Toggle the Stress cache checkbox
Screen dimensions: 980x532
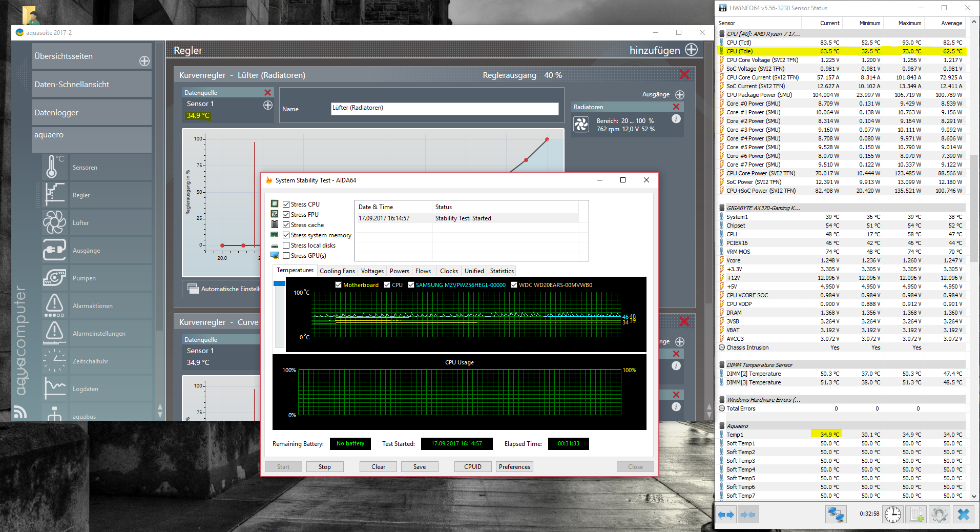click(286, 224)
